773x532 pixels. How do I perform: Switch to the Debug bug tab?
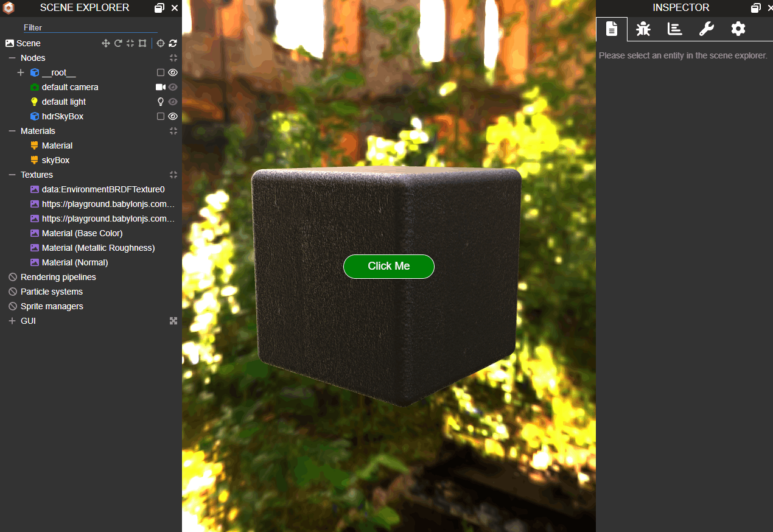643,29
